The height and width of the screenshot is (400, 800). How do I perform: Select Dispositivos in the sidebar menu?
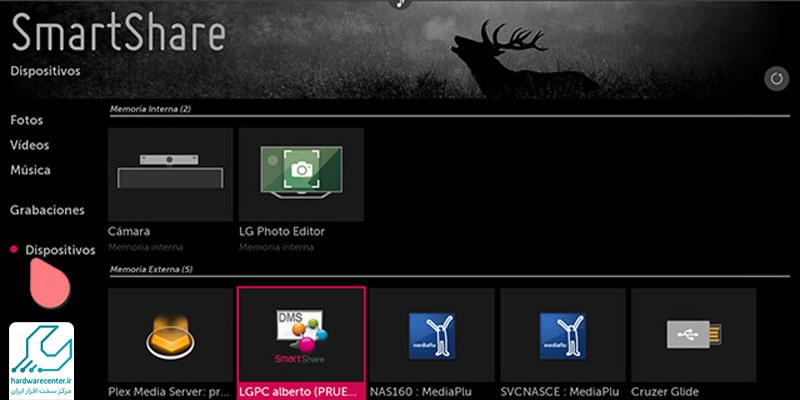click(60, 250)
